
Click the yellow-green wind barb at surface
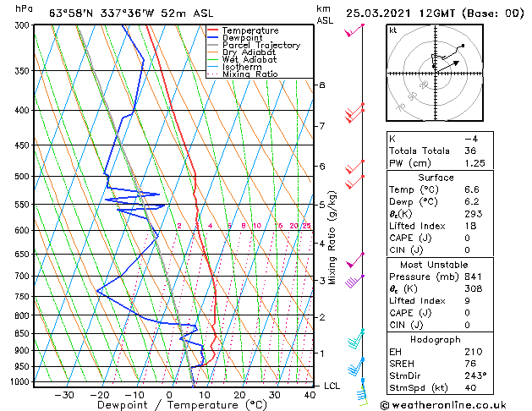click(363, 393)
